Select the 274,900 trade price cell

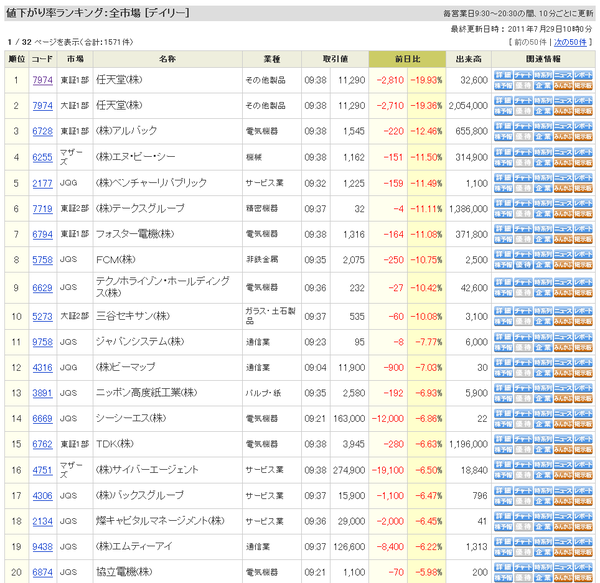point(349,470)
